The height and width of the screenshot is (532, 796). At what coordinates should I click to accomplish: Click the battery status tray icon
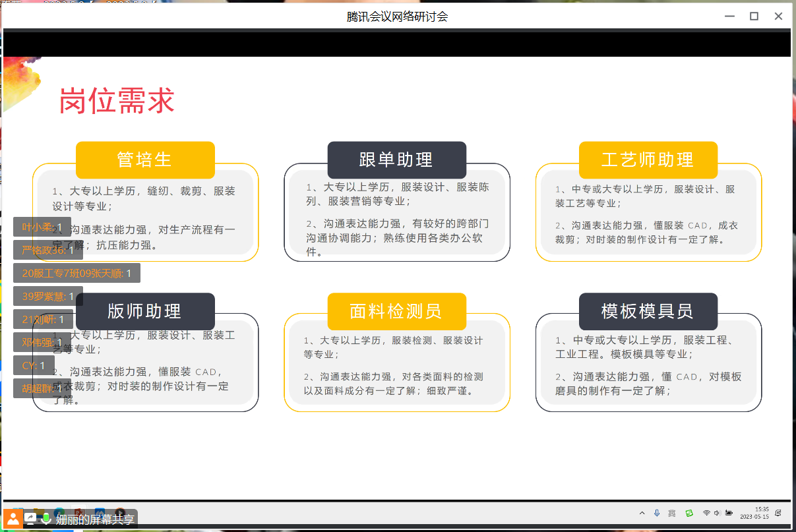pos(729,513)
